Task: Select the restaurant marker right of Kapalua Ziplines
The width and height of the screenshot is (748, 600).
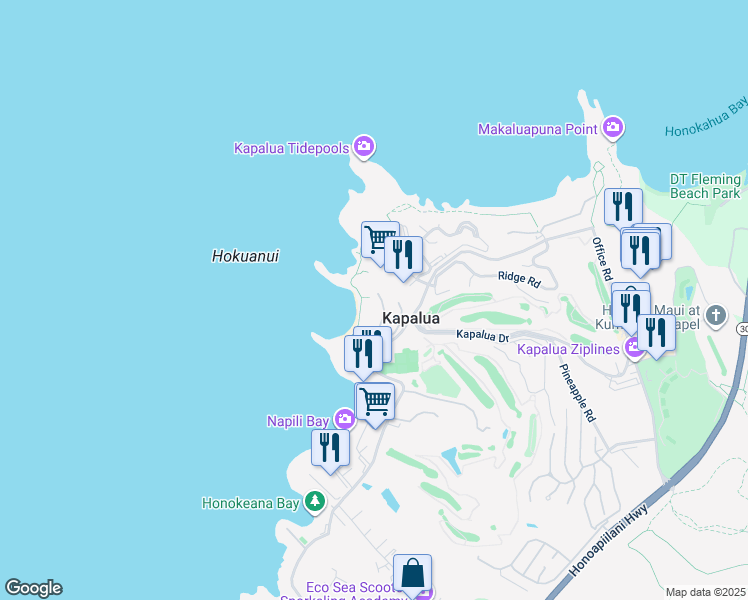Action: tap(656, 334)
